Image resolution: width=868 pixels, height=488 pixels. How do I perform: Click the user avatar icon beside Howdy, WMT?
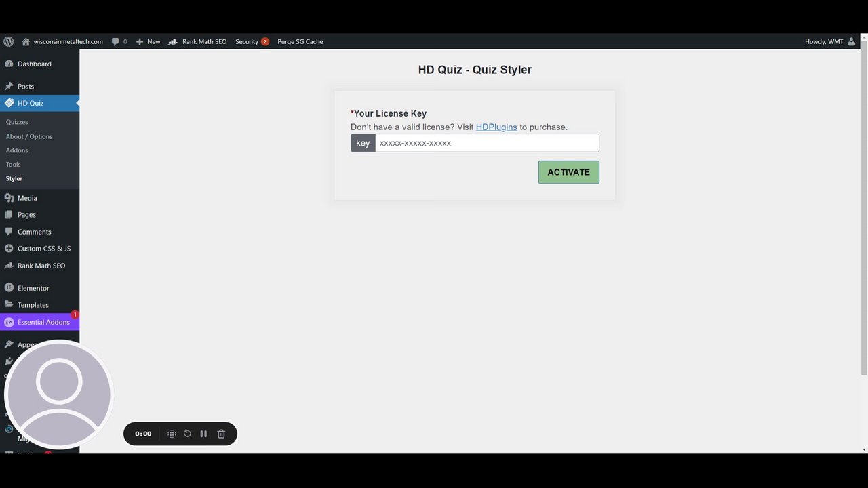point(852,41)
